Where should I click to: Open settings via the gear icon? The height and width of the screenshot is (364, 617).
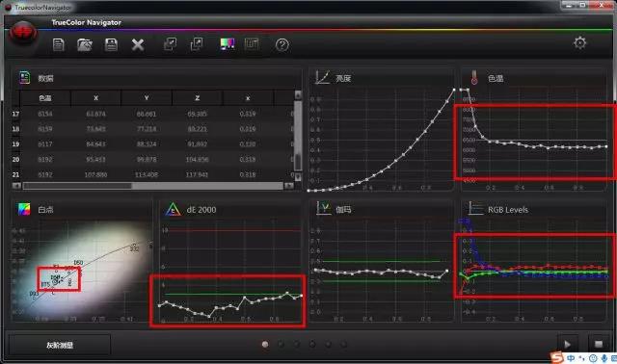point(579,42)
